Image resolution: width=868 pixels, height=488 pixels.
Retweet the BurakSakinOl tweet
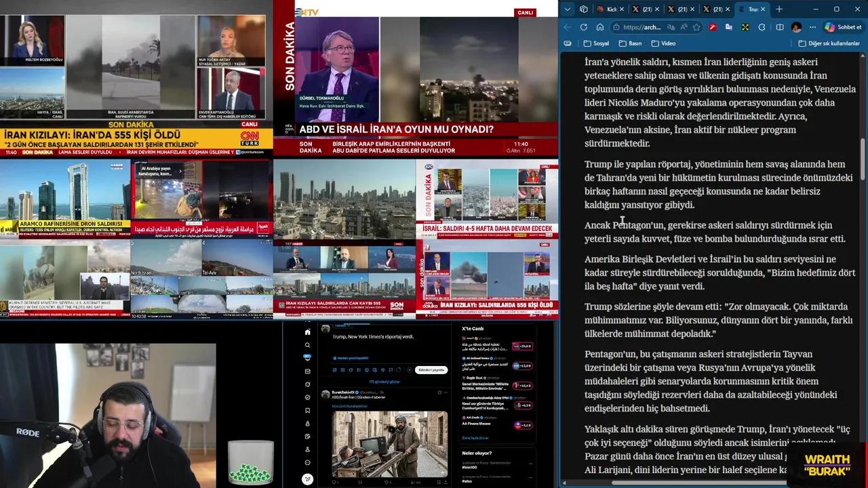pyautogui.click(x=360, y=482)
